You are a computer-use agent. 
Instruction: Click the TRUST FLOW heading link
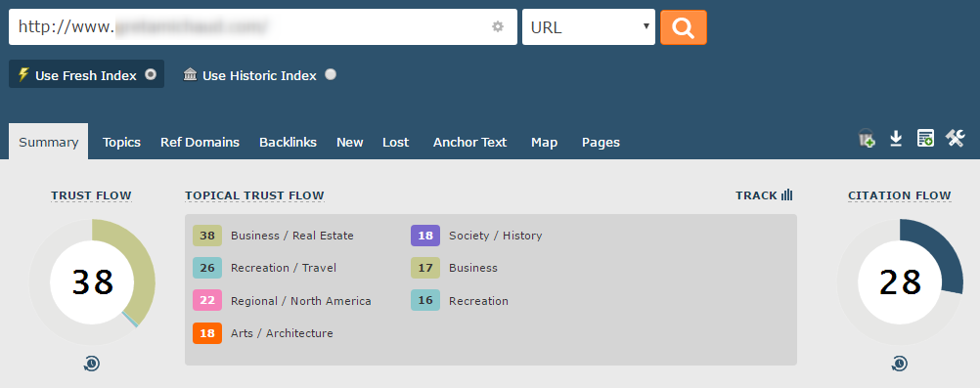click(91, 195)
